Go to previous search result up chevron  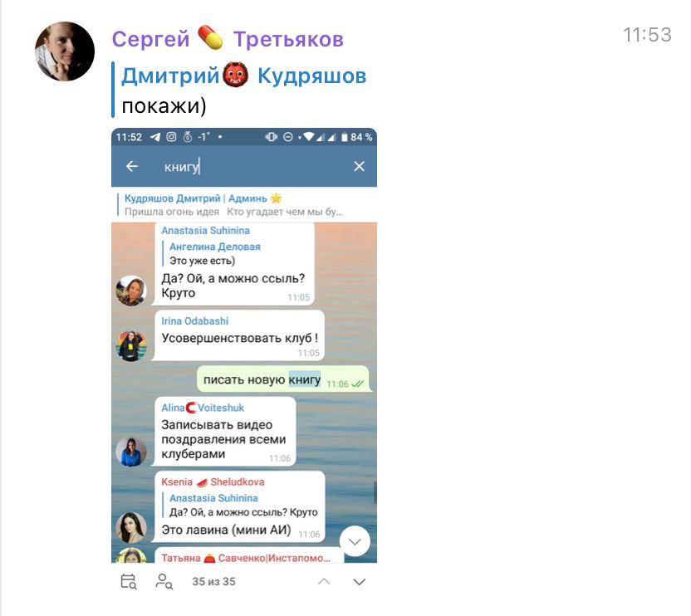pyautogui.click(x=323, y=582)
